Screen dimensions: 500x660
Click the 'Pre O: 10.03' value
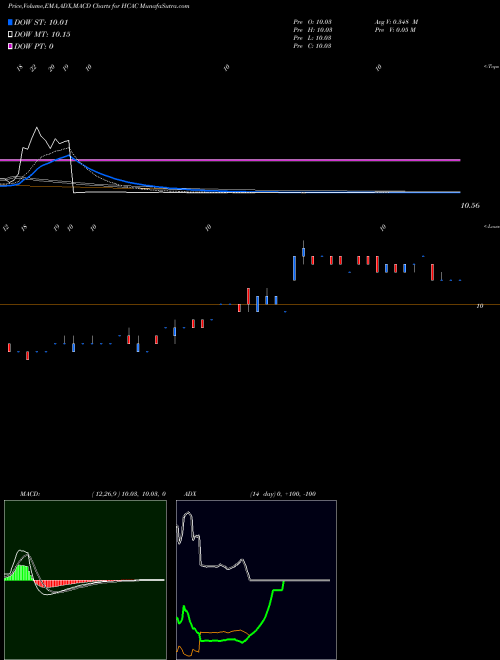312,22
